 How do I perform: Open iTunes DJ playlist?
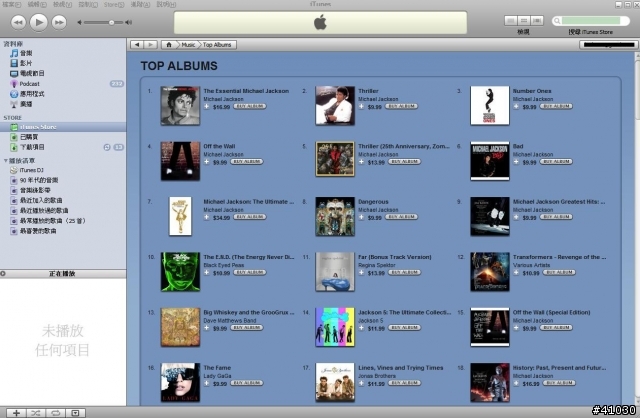pos(31,170)
